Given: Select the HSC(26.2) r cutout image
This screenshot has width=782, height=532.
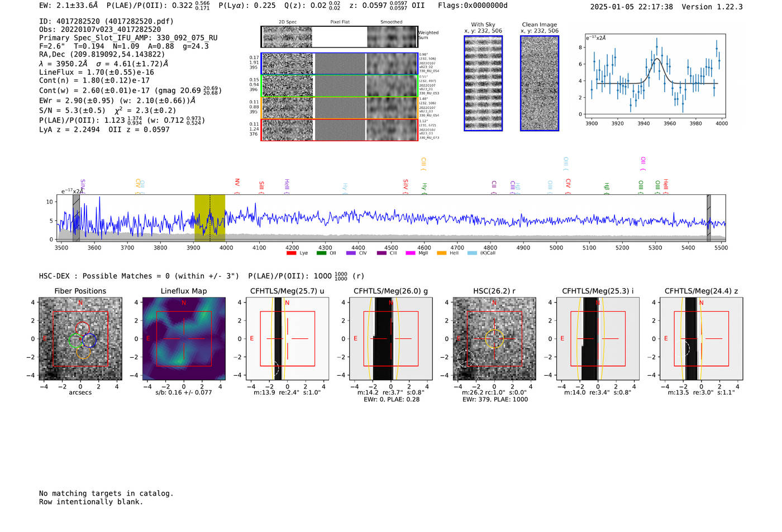Looking at the screenshot, I should (494, 339).
